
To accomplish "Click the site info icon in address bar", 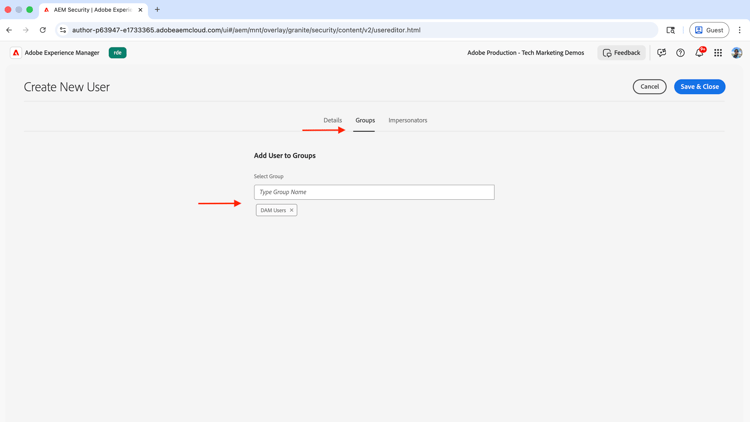I will point(63,30).
